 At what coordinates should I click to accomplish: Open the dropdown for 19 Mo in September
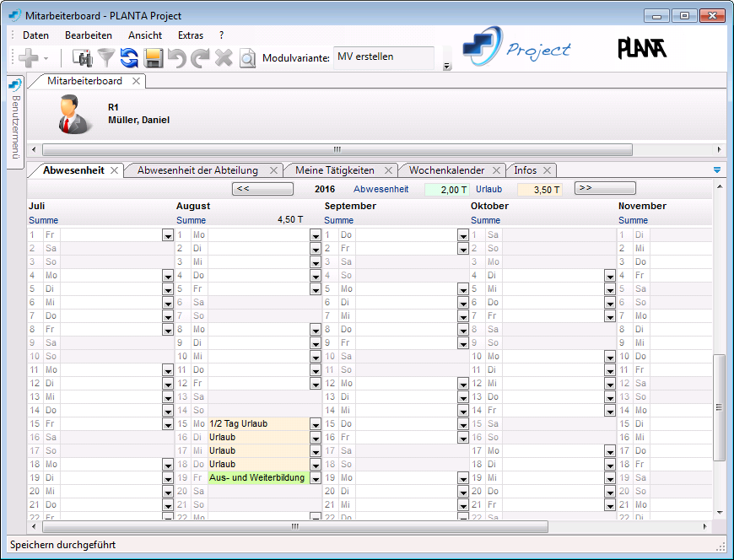(x=463, y=478)
